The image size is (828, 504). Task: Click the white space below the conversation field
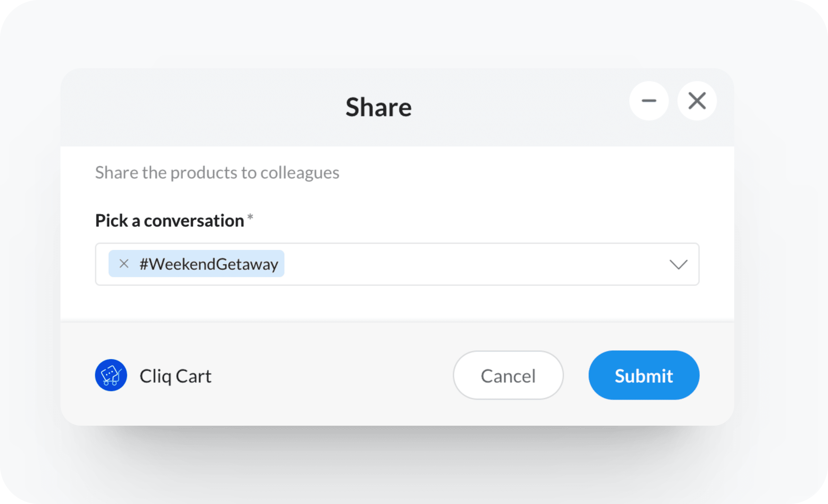pyautogui.click(x=397, y=304)
